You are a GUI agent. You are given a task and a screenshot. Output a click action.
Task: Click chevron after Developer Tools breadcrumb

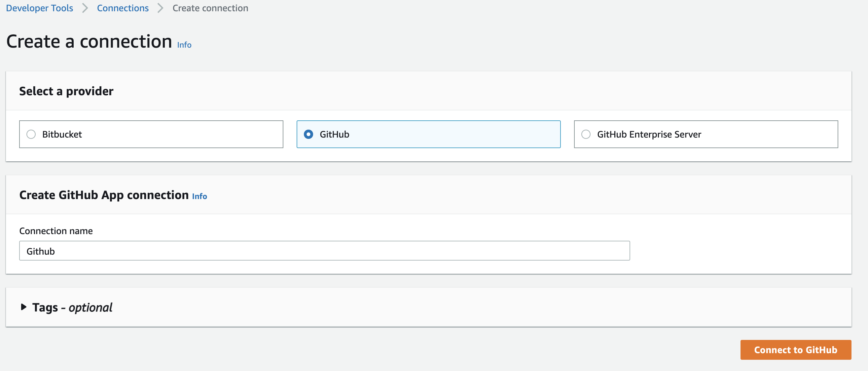[x=85, y=8]
